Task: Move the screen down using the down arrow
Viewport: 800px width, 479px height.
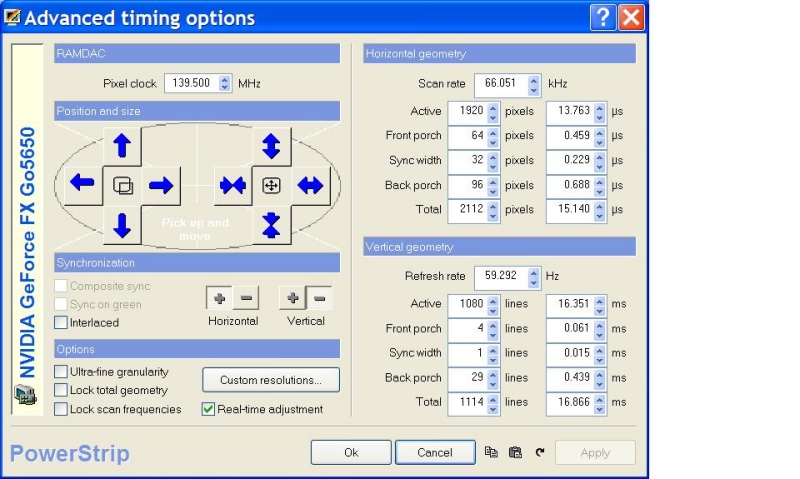Action: [x=122, y=225]
